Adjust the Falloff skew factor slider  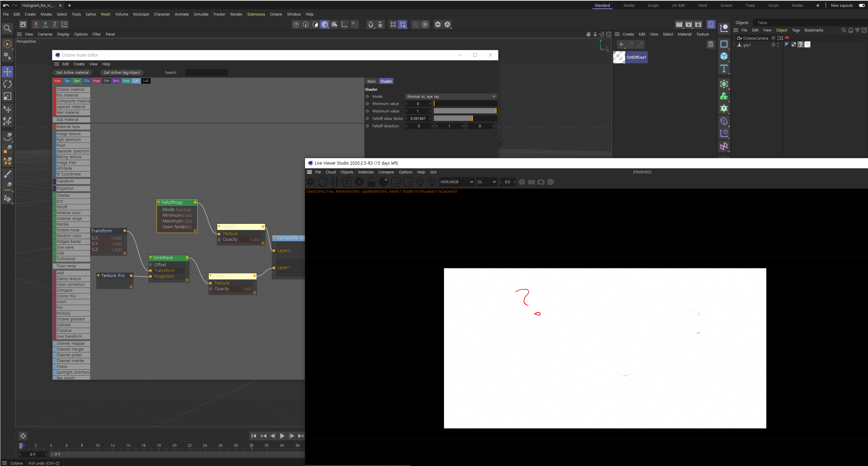(465, 119)
